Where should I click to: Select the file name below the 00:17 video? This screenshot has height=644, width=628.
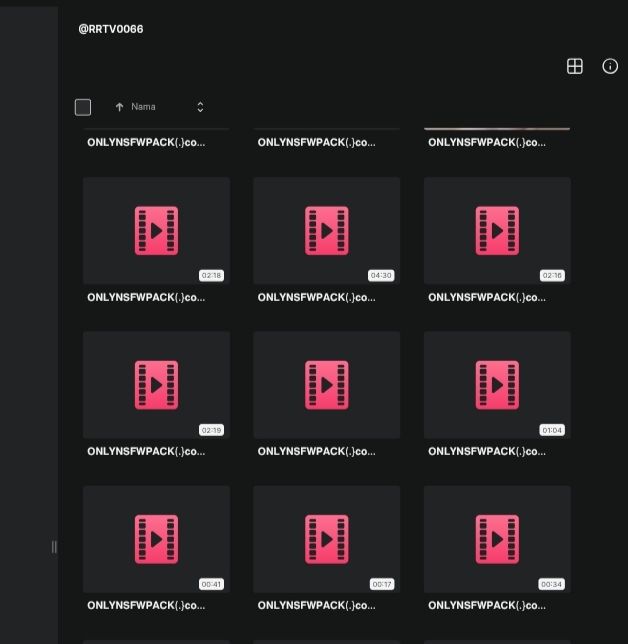317,605
